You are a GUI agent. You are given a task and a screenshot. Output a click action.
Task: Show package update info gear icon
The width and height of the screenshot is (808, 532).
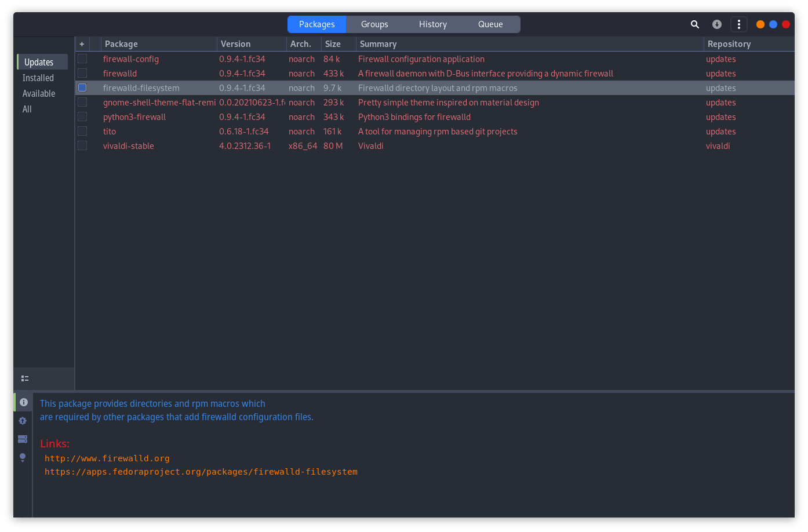[x=23, y=421]
